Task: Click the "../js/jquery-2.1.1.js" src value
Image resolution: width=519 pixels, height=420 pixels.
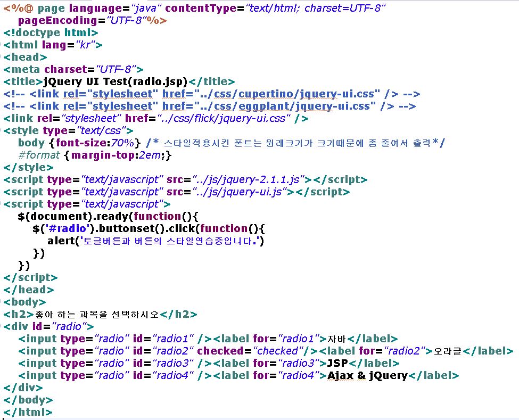Action: (248, 180)
